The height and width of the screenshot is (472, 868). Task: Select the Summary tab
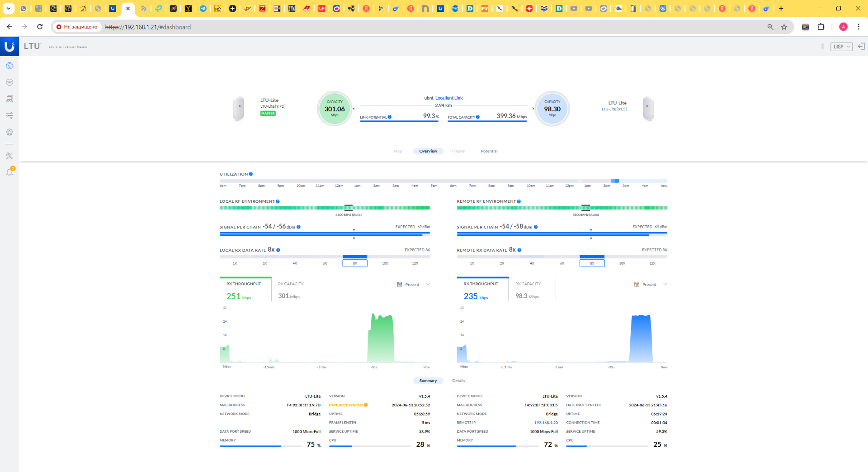[428, 381]
